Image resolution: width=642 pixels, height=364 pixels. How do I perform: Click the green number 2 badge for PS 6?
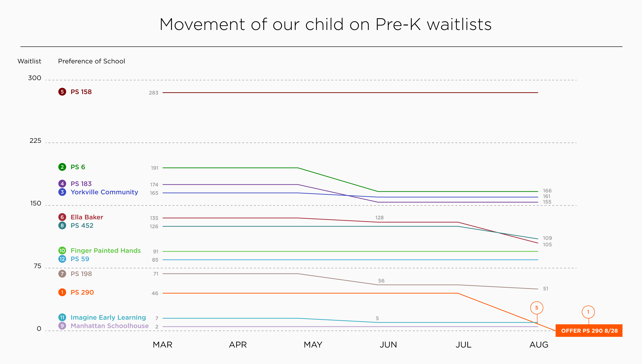tap(62, 167)
